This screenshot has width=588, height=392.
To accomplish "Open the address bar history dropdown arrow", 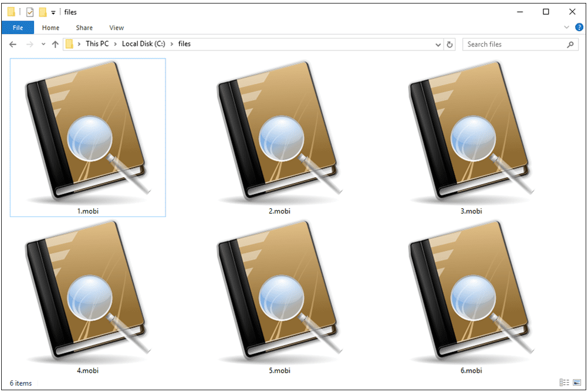I will [x=438, y=44].
